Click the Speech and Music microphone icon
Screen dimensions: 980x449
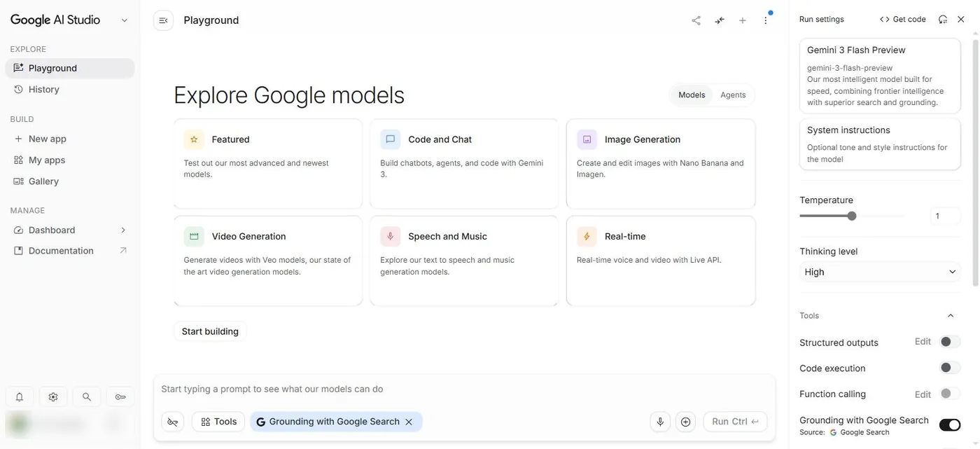pyautogui.click(x=390, y=237)
